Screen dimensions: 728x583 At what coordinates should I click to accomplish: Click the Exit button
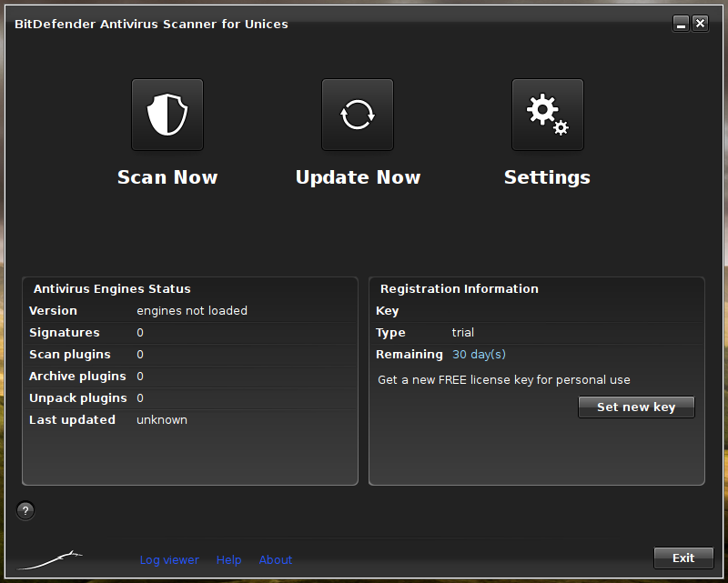683,558
